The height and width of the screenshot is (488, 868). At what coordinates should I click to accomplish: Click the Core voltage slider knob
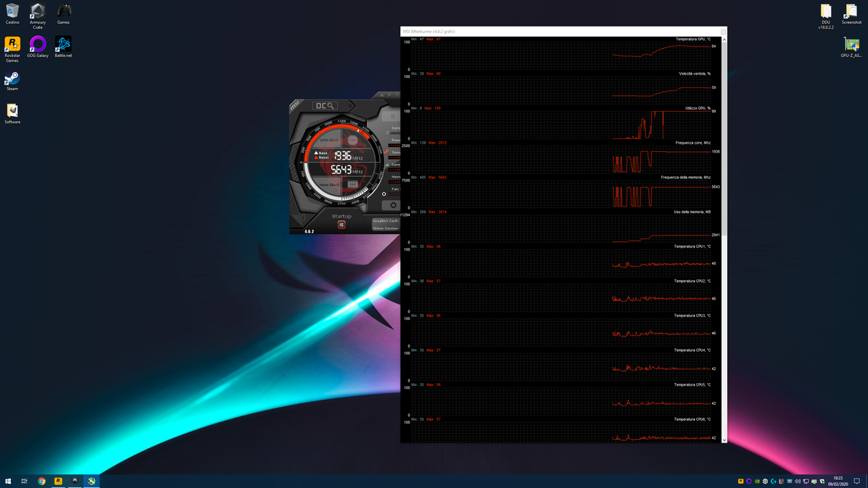pos(389,132)
